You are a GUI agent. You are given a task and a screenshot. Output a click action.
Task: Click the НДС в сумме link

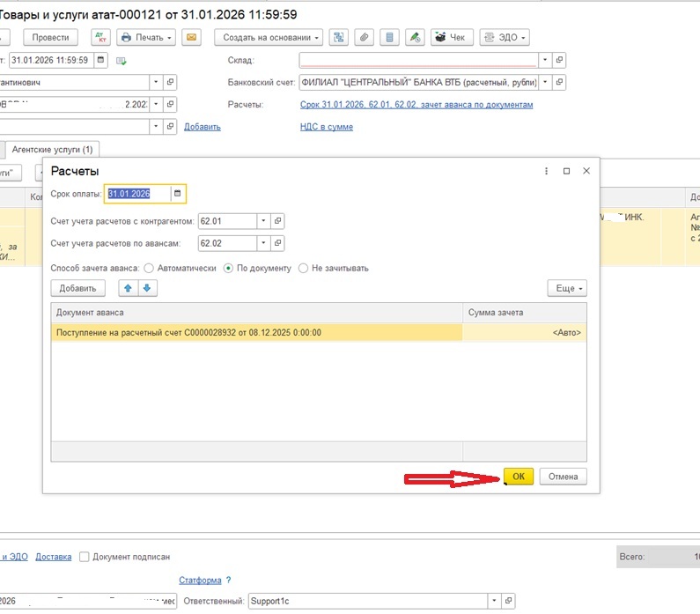pos(327,127)
